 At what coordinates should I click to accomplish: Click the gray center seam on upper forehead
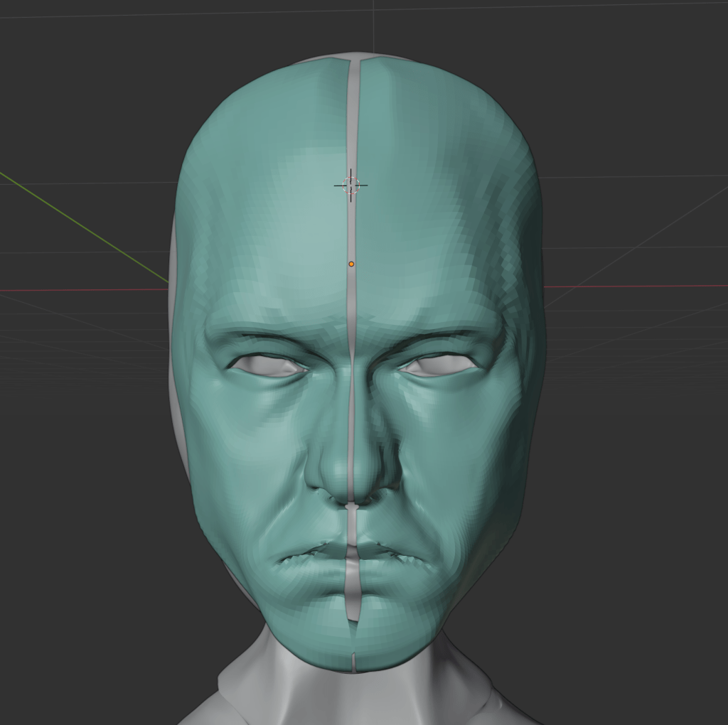coord(353,114)
